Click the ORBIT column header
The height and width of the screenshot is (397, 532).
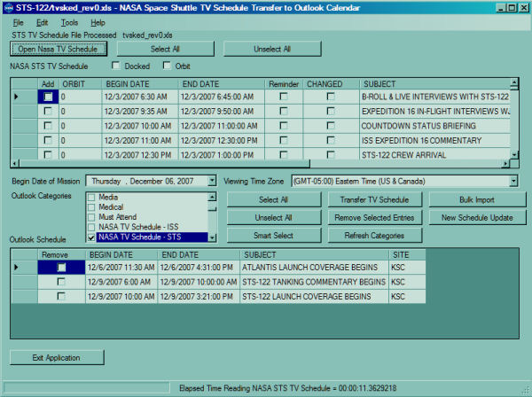click(x=80, y=84)
